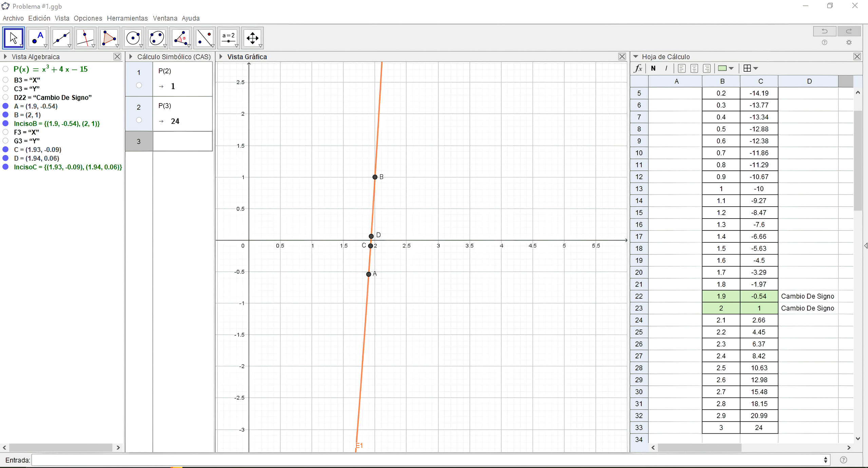
Task: Click the bold N formatting button
Action: click(x=653, y=68)
